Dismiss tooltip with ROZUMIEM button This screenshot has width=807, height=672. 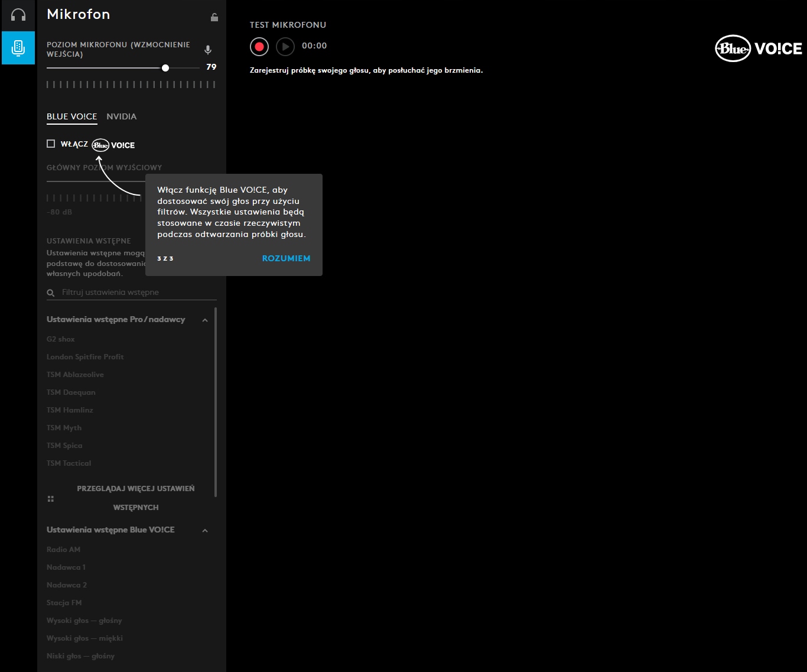tap(286, 258)
